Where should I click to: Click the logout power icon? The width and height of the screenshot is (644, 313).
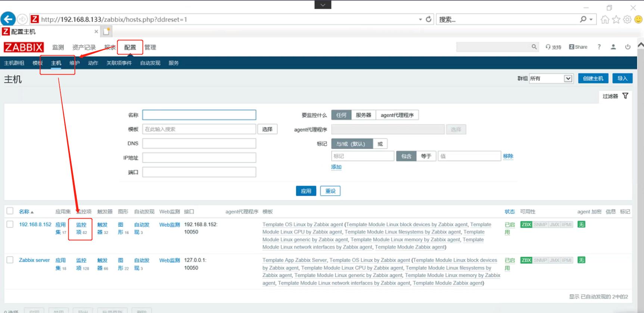(628, 47)
